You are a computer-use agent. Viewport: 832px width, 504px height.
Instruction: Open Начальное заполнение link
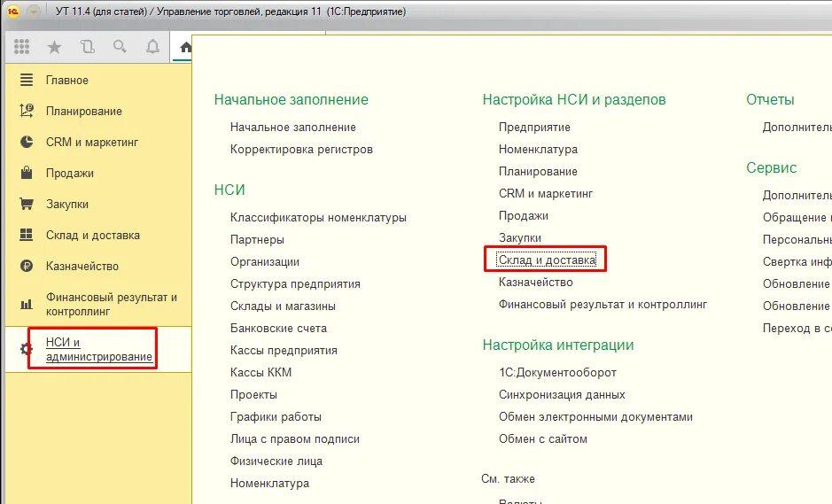293,128
